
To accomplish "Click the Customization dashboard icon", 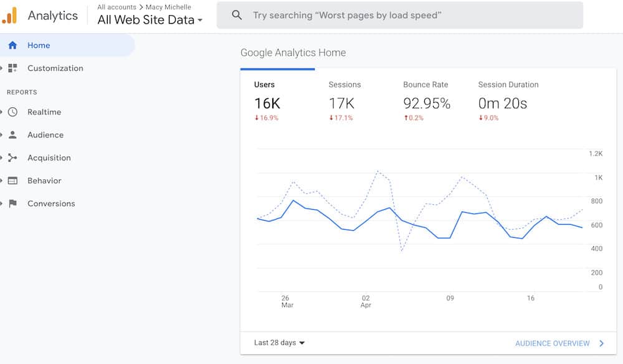I will tap(12, 68).
